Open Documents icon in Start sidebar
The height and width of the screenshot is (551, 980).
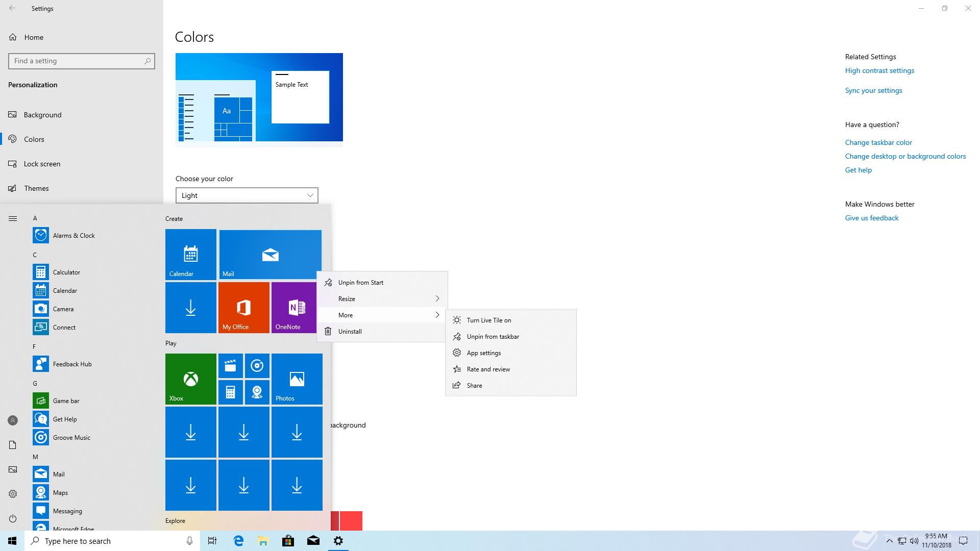click(x=13, y=445)
